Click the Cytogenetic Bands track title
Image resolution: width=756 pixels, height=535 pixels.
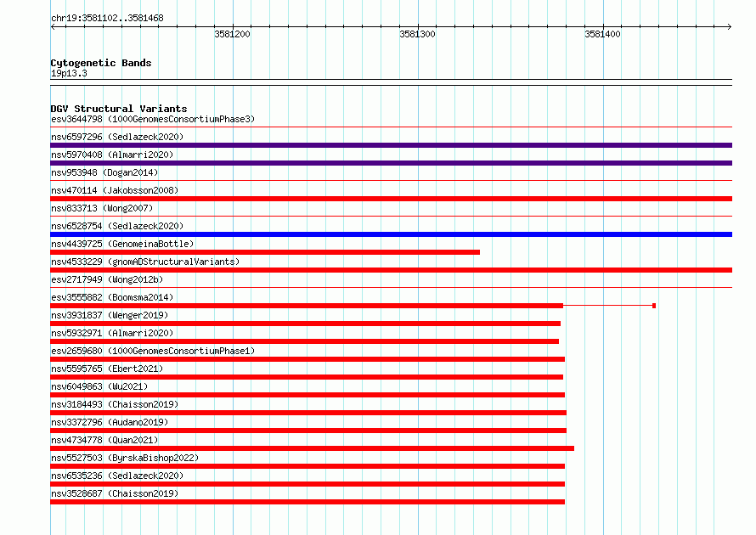point(101,63)
